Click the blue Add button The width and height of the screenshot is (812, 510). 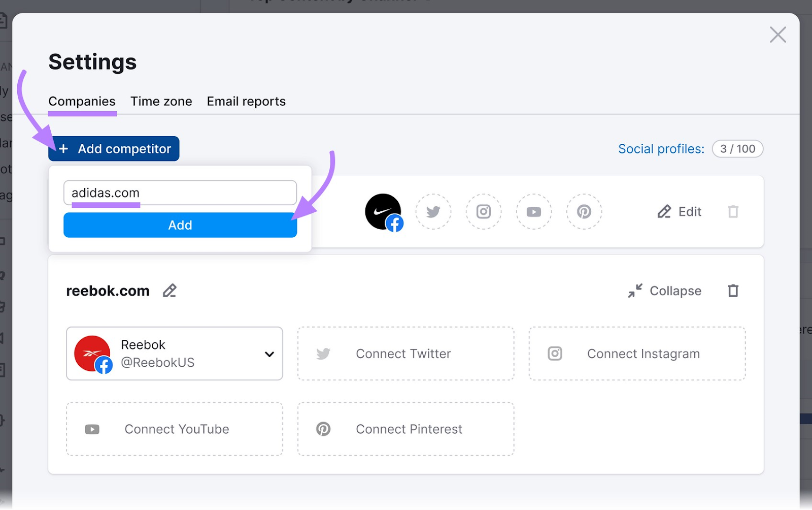pyautogui.click(x=180, y=225)
